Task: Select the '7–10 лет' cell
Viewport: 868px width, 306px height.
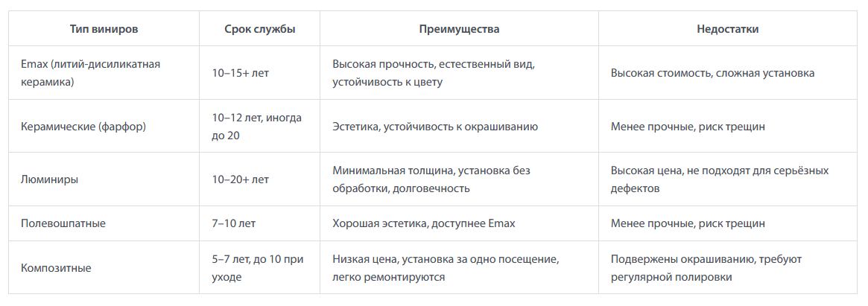Action: [x=259, y=223]
